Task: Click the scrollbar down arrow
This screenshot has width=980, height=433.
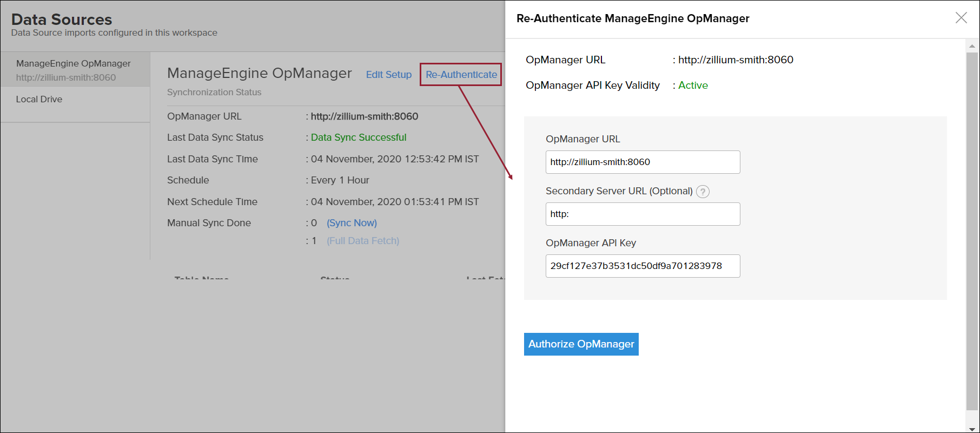Action: click(972, 429)
